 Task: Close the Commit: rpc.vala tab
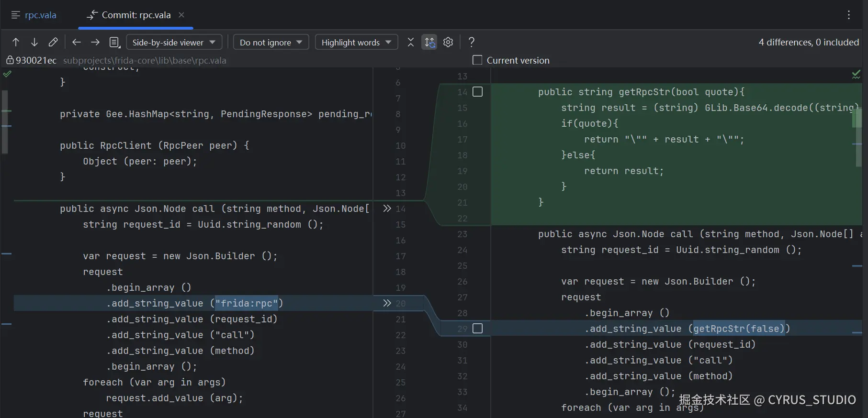pos(181,15)
